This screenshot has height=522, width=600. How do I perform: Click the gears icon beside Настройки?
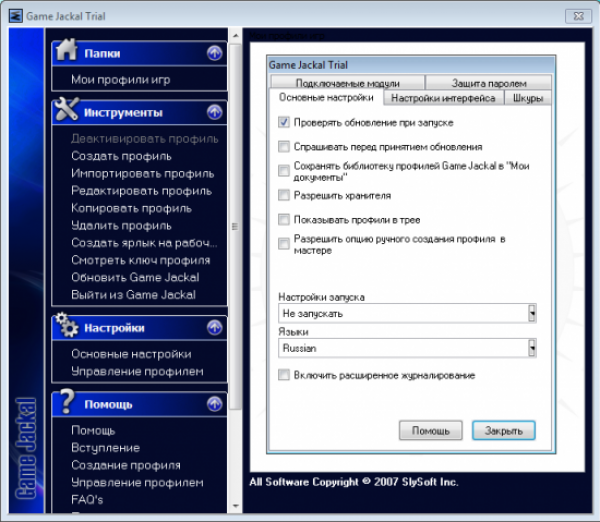[67, 325]
